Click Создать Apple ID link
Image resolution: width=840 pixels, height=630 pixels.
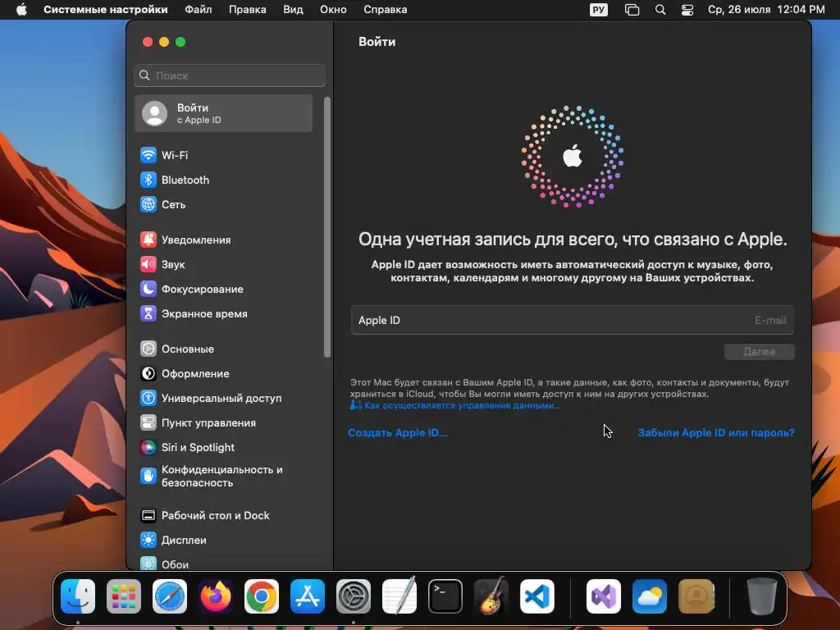click(x=398, y=433)
